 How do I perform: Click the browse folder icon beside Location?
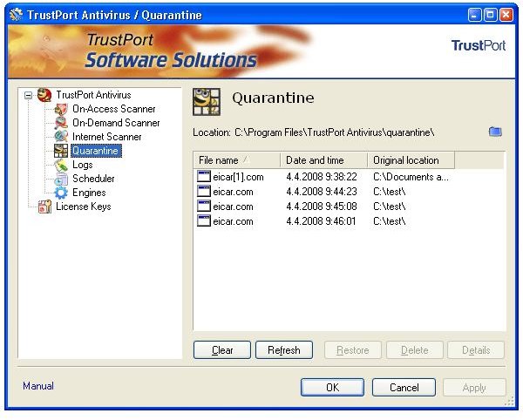495,132
